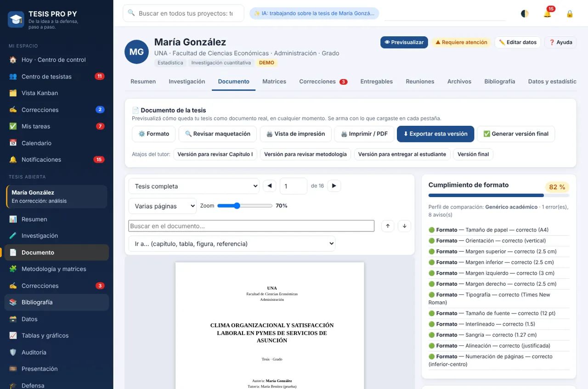
Task: Click the Requiere atención status badge
Action: click(461, 42)
